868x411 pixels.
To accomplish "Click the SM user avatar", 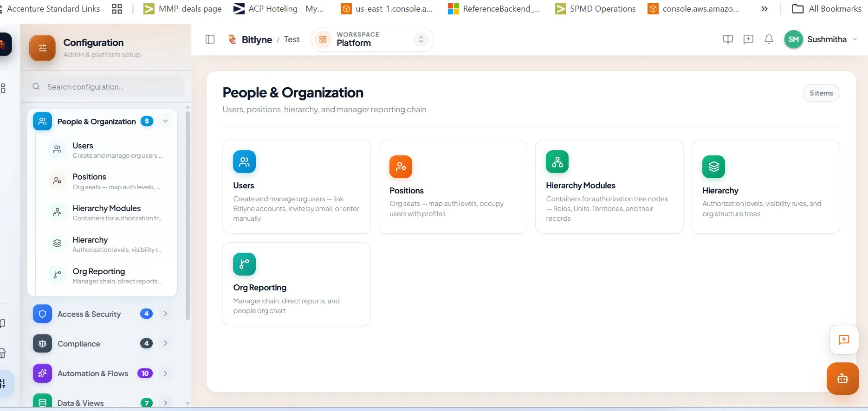I will tap(793, 39).
